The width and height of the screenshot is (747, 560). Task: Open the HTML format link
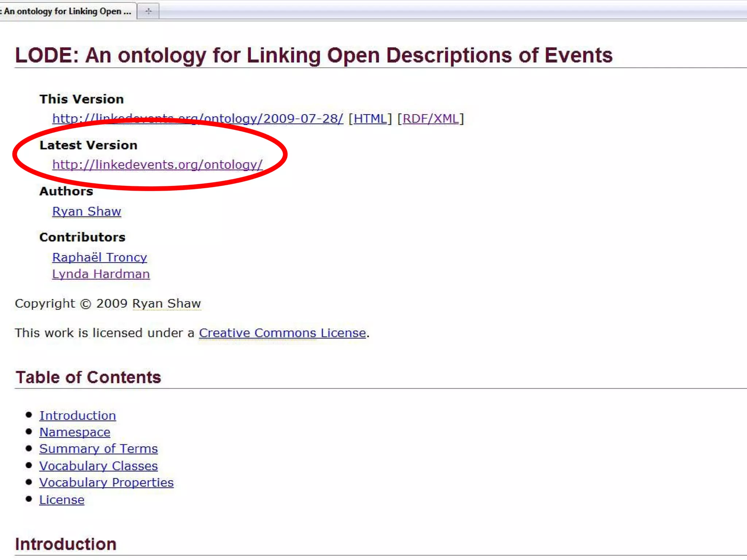pos(370,118)
